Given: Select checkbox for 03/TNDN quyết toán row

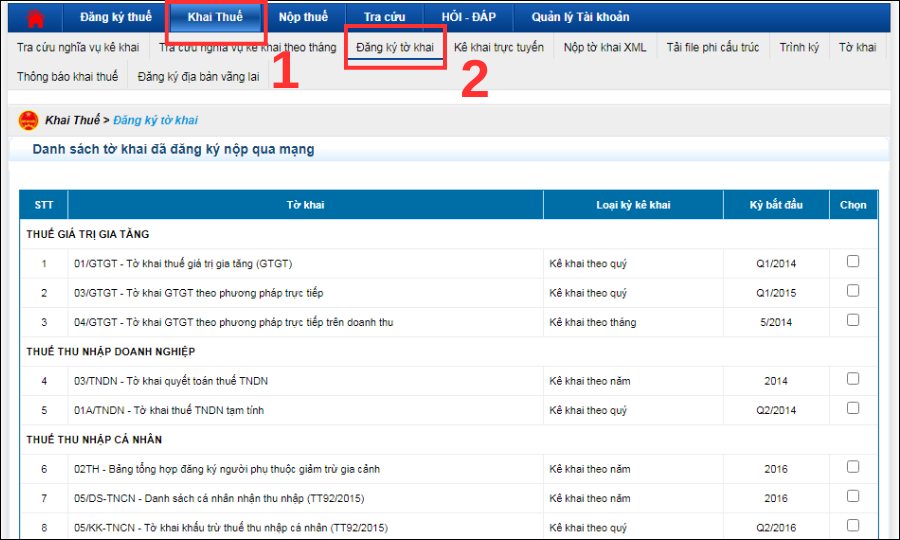Looking at the screenshot, I should pyautogui.click(x=853, y=378).
